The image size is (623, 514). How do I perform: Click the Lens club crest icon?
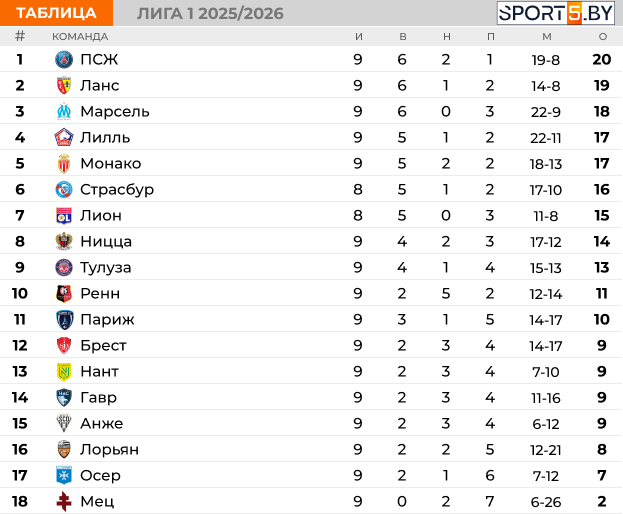[x=64, y=85]
